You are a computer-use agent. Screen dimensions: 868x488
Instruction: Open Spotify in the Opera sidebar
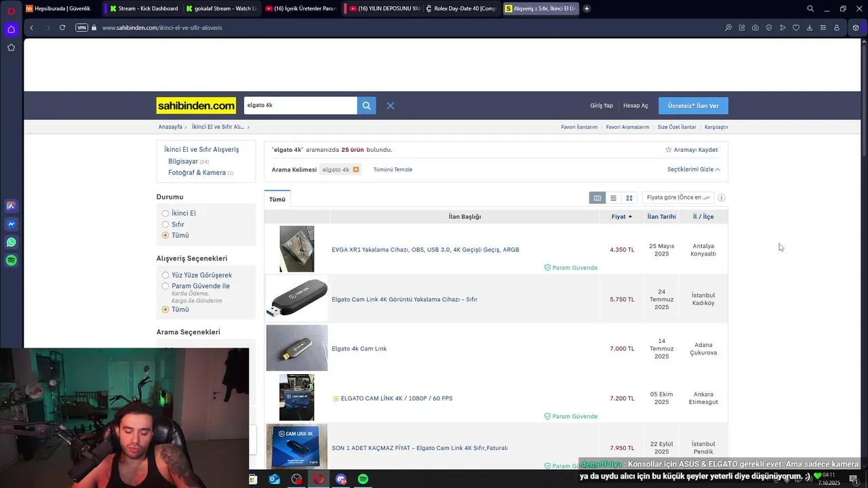11,260
